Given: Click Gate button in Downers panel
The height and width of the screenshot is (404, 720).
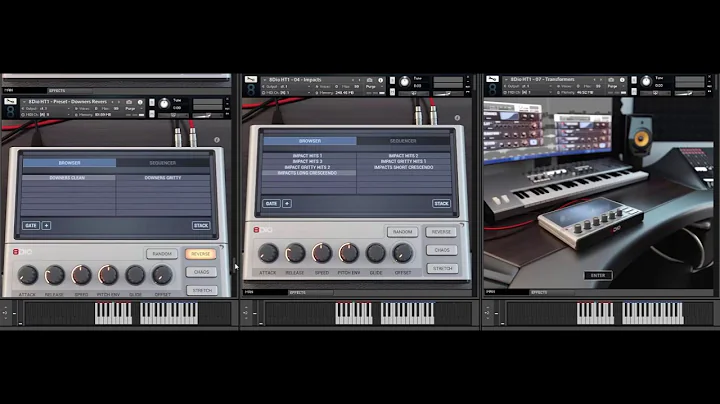Looking at the screenshot, I should tap(31, 225).
